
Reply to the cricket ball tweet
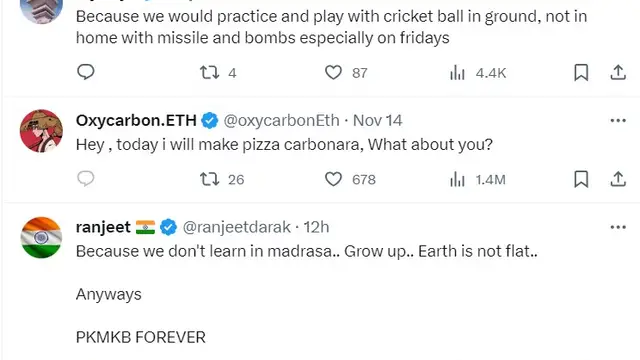86,72
